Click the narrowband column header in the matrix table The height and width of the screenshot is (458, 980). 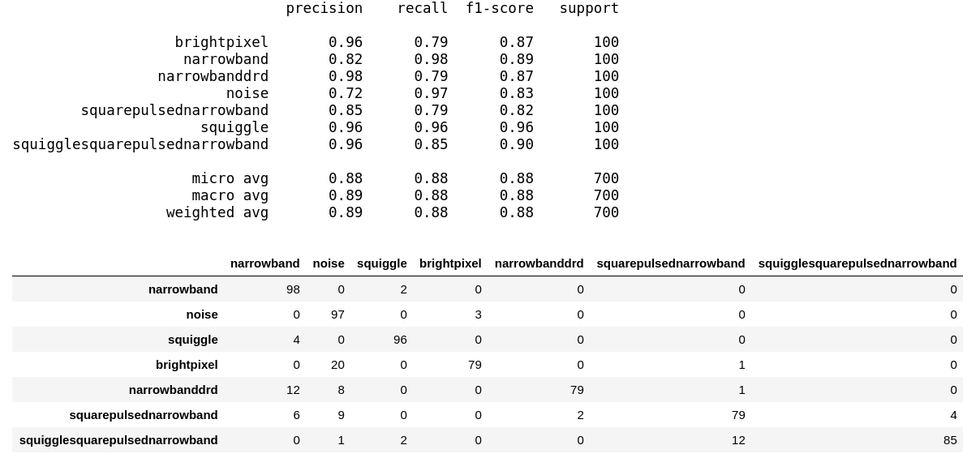[x=264, y=263]
